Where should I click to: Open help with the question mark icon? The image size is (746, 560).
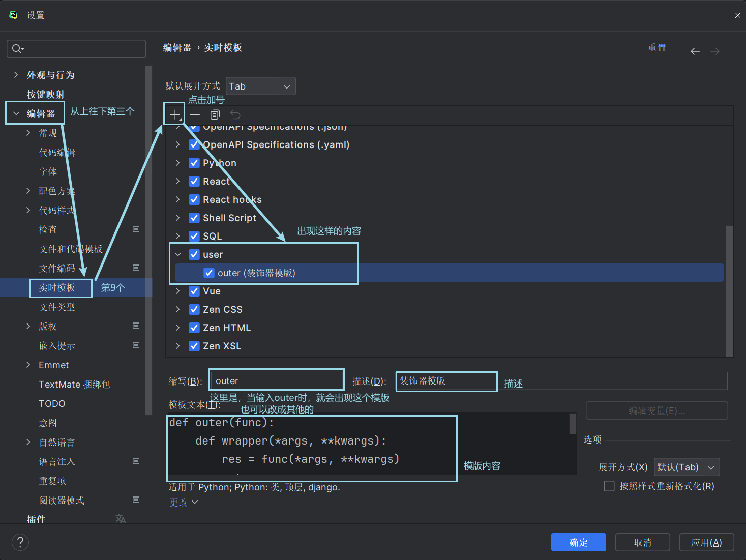pos(20,542)
